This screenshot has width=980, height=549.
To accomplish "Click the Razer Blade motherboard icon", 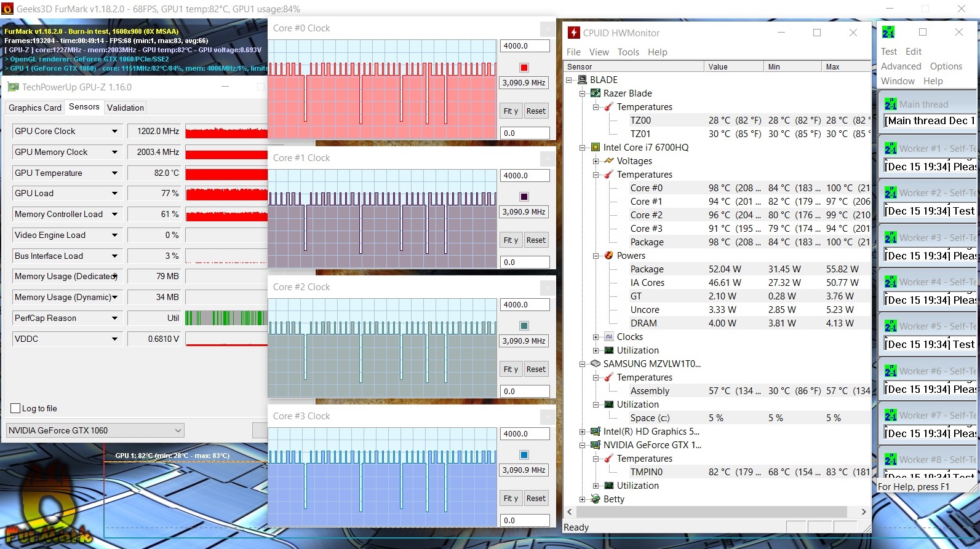I will tap(596, 93).
